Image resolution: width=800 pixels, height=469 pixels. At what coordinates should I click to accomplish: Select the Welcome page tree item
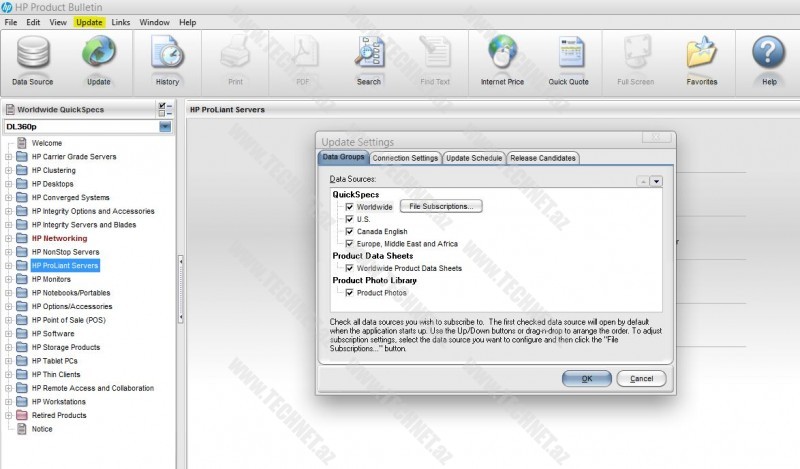pyautogui.click(x=47, y=143)
